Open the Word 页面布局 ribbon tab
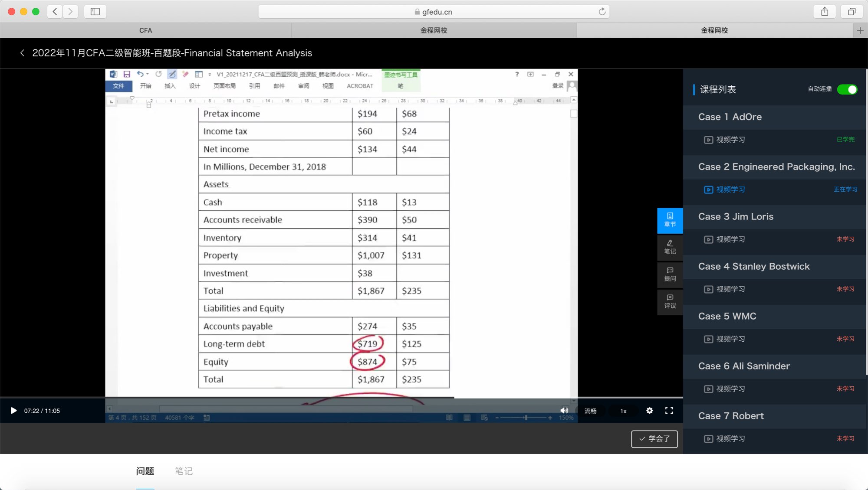 (224, 86)
